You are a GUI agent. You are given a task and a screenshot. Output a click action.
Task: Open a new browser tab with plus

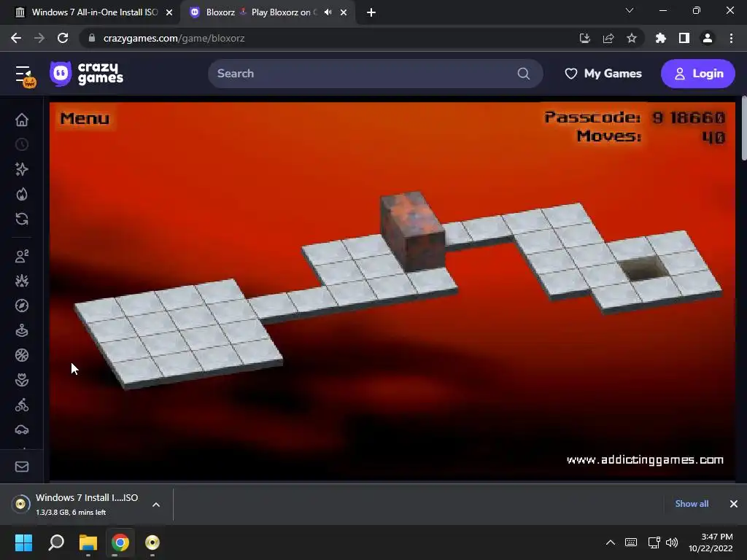pyautogui.click(x=371, y=12)
